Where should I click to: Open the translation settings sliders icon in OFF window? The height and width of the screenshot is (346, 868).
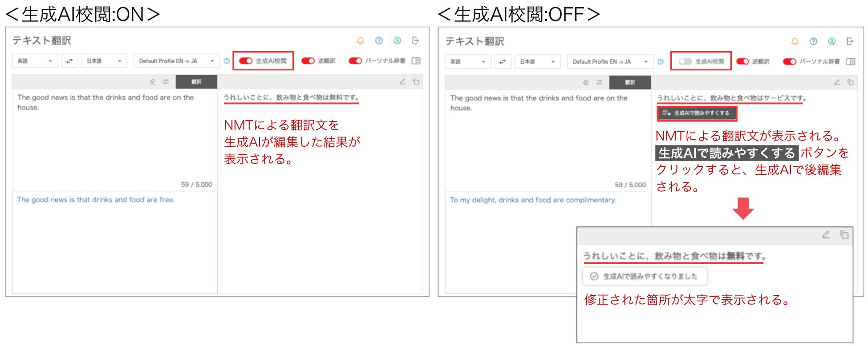(599, 82)
